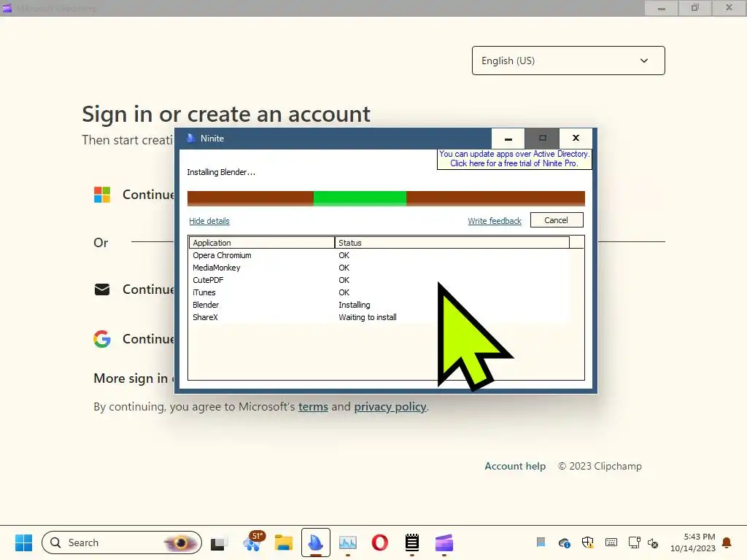Select the ShareX row
747x560 pixels.
click(379, 317)
